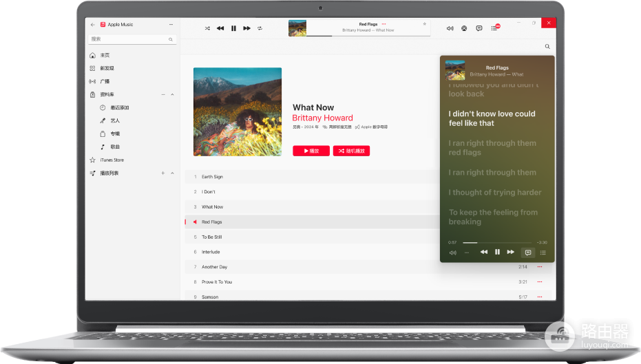Screen dimensions: 641x364
Task: Pause playback from the top bar
Action: [x=233, y=28]
